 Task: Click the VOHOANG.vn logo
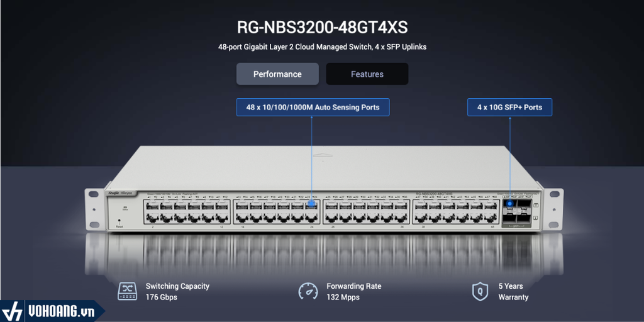[x=50, y=311]
